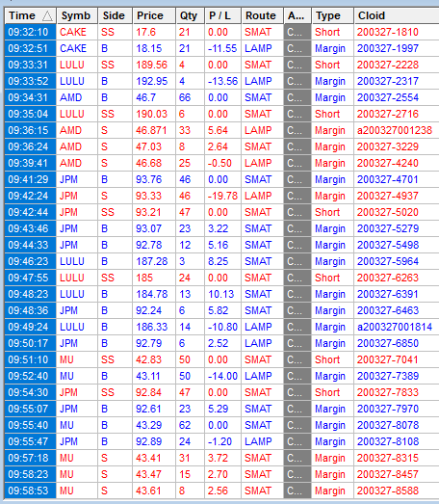Image resolution: width=439 pixels, height=504 pixels.
Task: Select the 09:48:36 time cell
Action: (x=31, y=311)
